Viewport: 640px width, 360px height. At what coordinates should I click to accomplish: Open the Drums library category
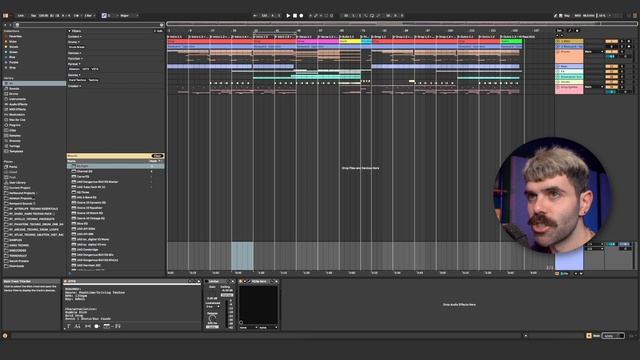[13, 94]
